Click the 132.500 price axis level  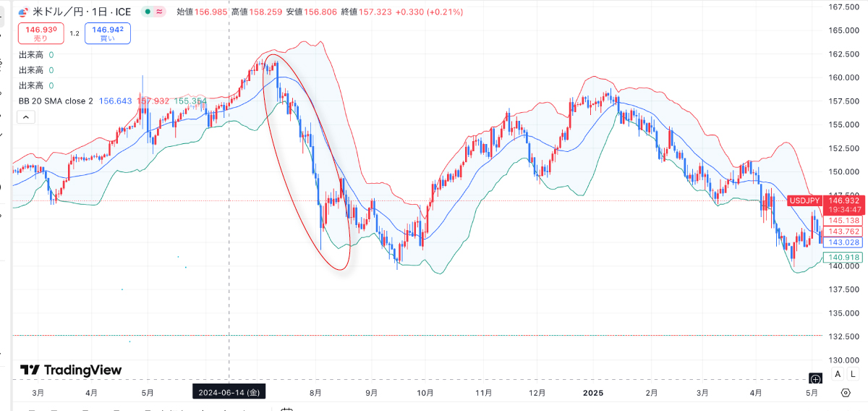tap(843, 336)
